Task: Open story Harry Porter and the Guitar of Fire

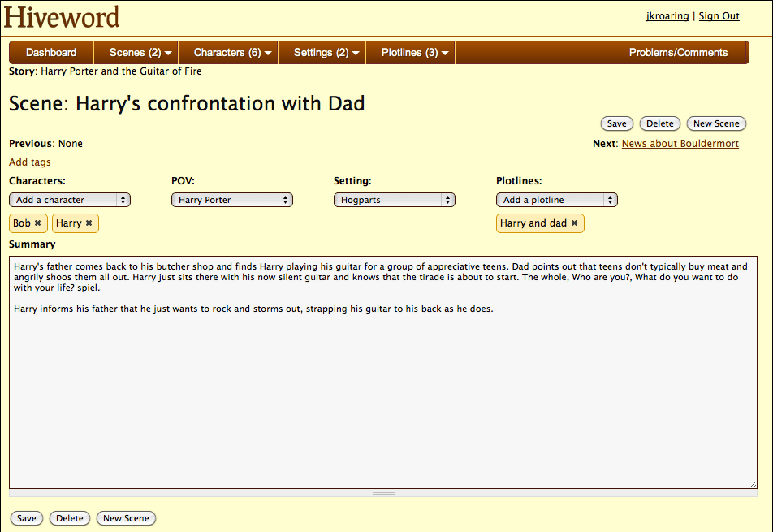Action: (121, 71)
